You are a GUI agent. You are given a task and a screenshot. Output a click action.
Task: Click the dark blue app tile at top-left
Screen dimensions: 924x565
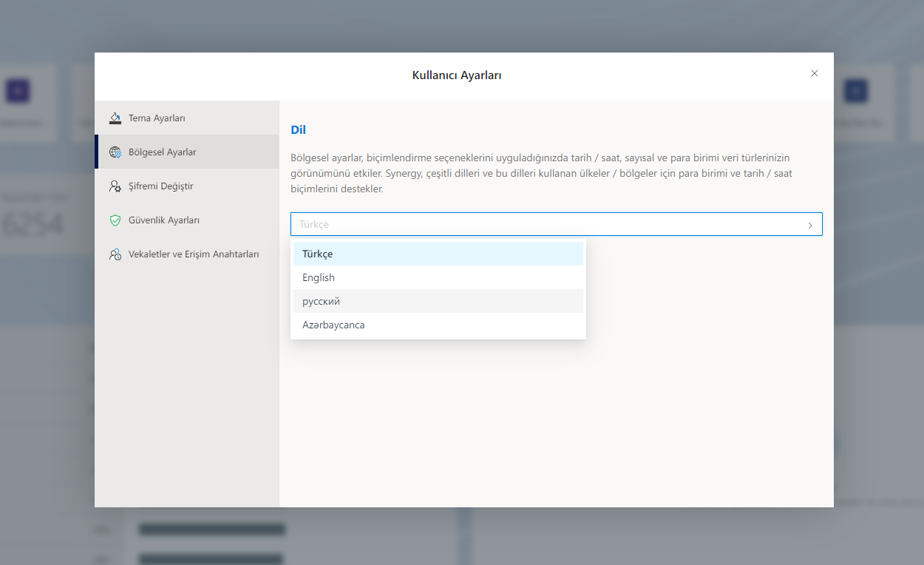(x=16, y=90)
